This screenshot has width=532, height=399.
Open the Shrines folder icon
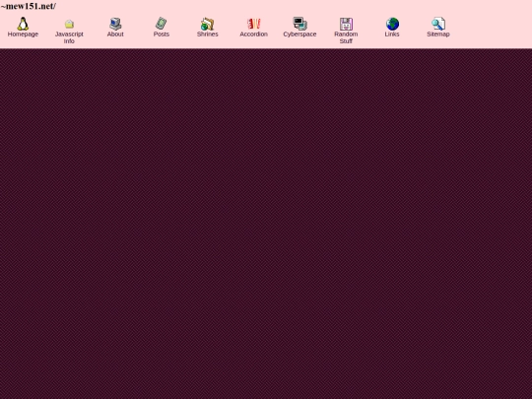coord(207,24)
